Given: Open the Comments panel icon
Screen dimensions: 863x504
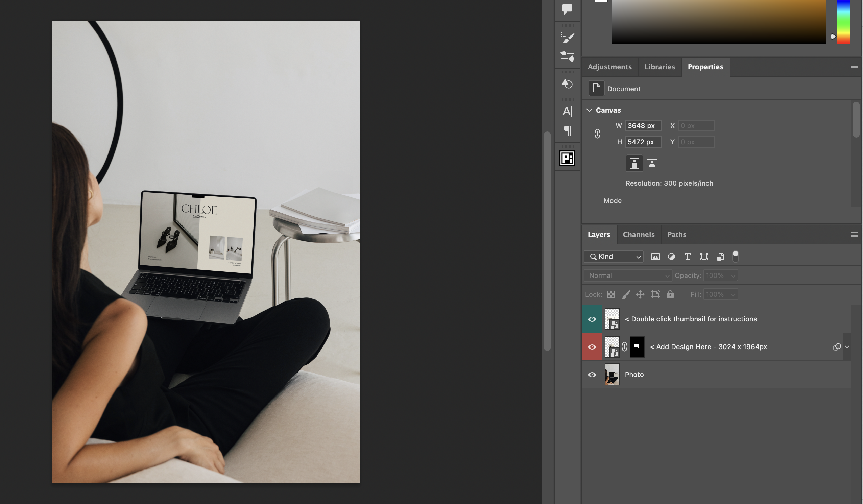Looking at the screenshot, I should [x=567, y=9].
